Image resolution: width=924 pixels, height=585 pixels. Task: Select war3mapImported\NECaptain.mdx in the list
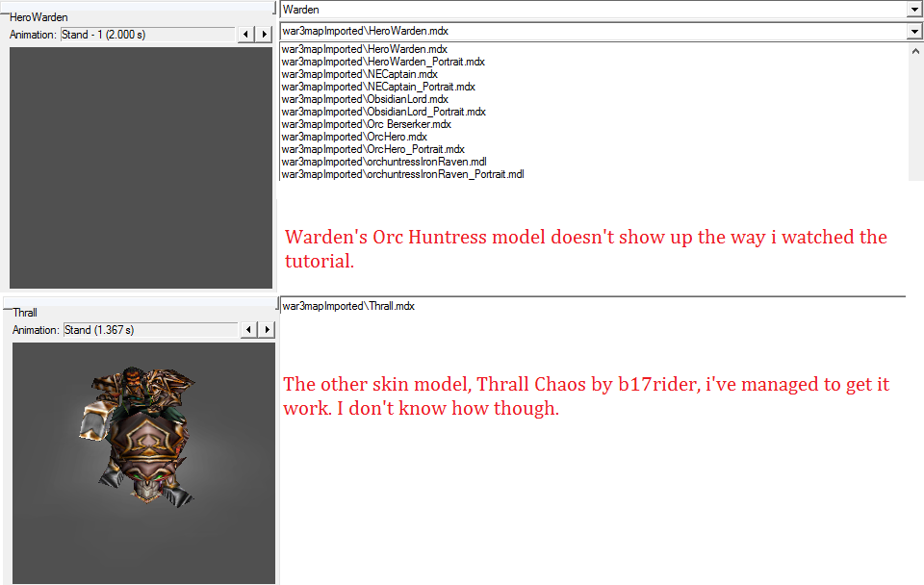(359, 74)
